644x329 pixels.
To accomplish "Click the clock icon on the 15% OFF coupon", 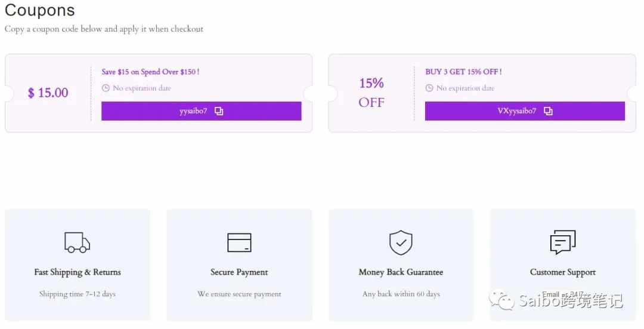I will click(x=429, y=88).
